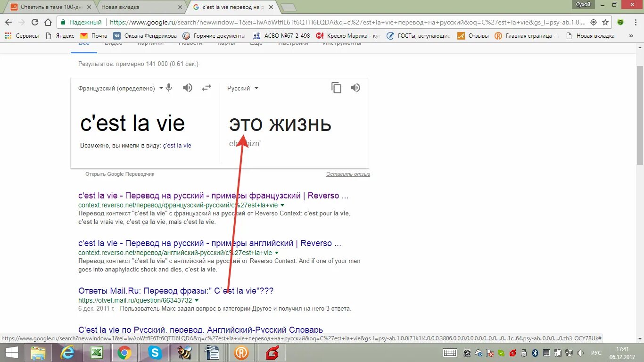Activate voice input microphone in translator
The image size is (644, 362).
coord(169,88)
